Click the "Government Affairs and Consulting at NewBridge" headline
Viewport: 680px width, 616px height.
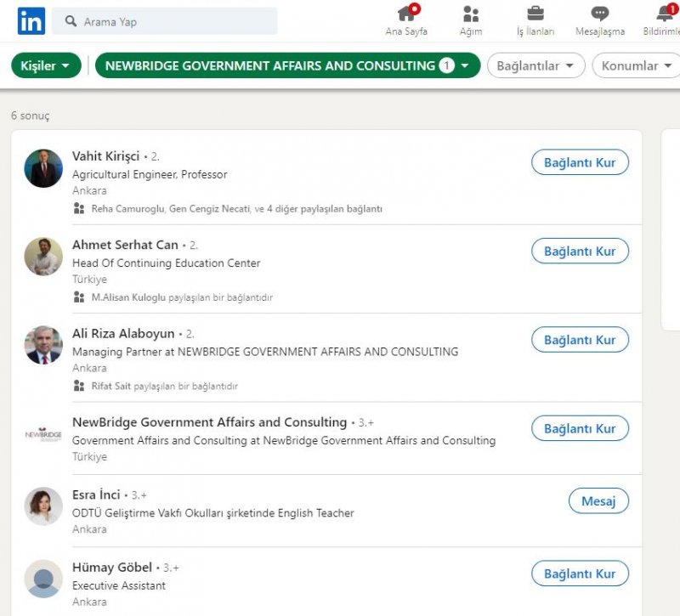click(284, 440)
